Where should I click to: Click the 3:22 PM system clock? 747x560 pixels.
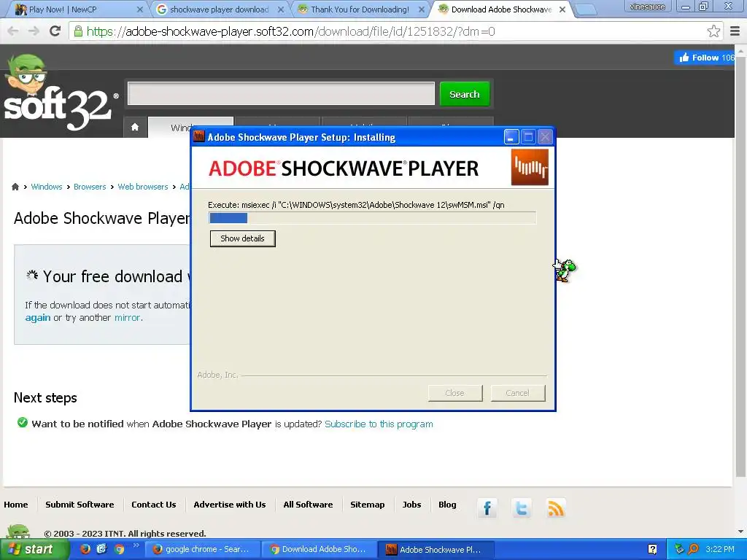point(719,549)
